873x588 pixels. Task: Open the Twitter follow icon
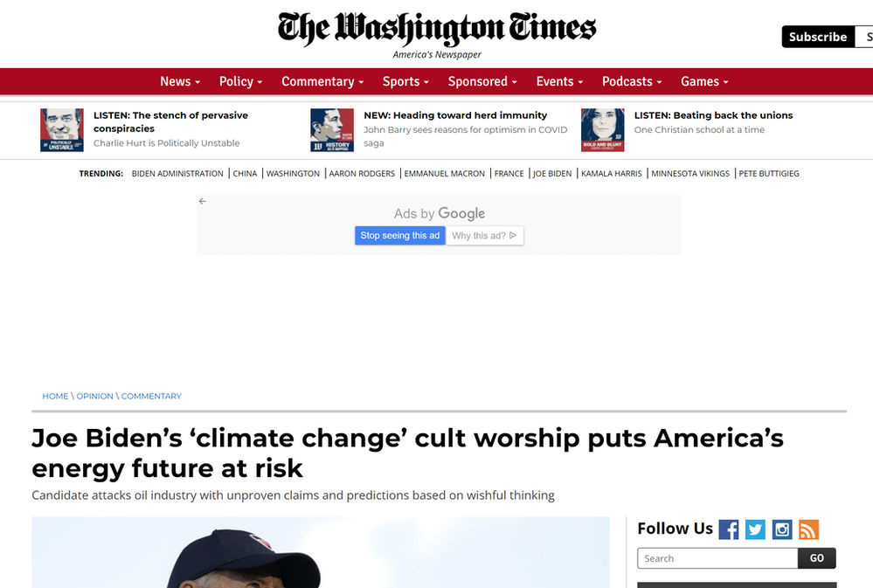click(x=755, y=529)
